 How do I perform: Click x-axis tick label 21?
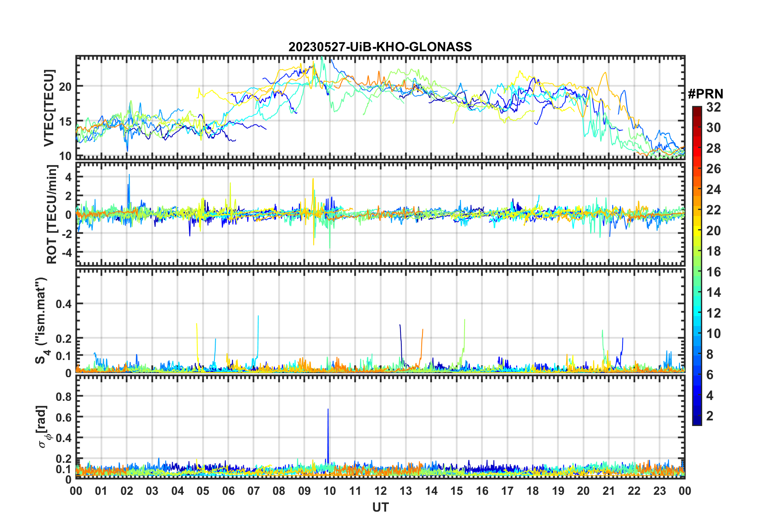click(x=609, y=491)
